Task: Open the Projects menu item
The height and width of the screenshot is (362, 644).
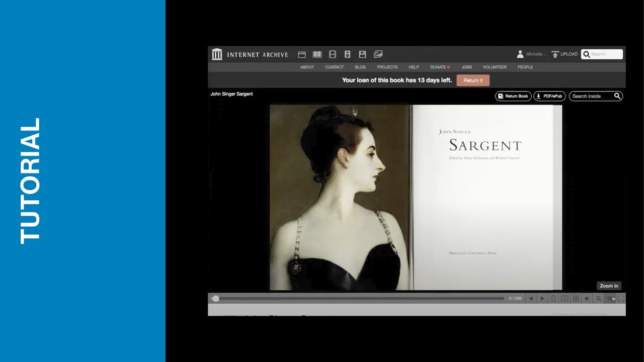Action: pos(387,67)
